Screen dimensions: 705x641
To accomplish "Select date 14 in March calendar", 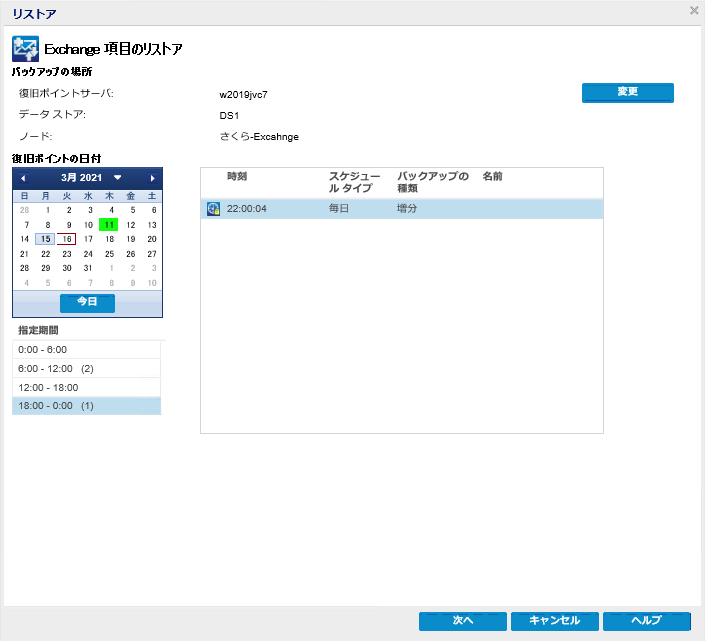I will (24, 239).
